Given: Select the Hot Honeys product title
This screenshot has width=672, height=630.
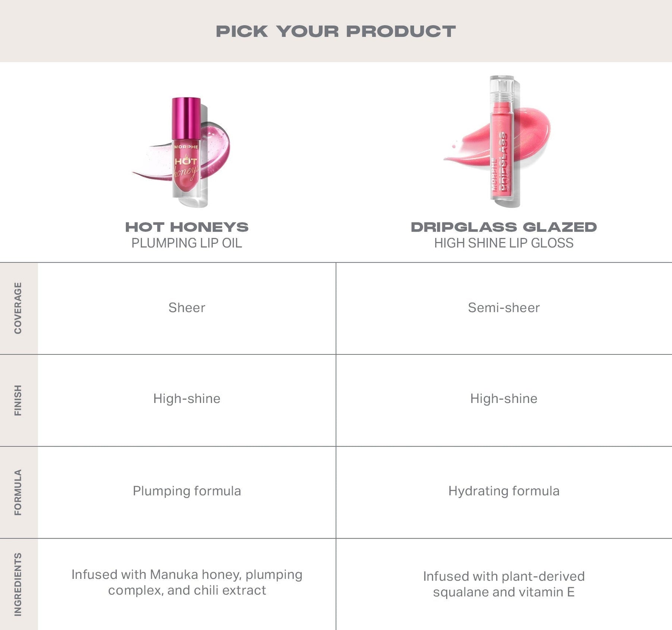Looking at the screenshot, I should click(x=187, y=227).
